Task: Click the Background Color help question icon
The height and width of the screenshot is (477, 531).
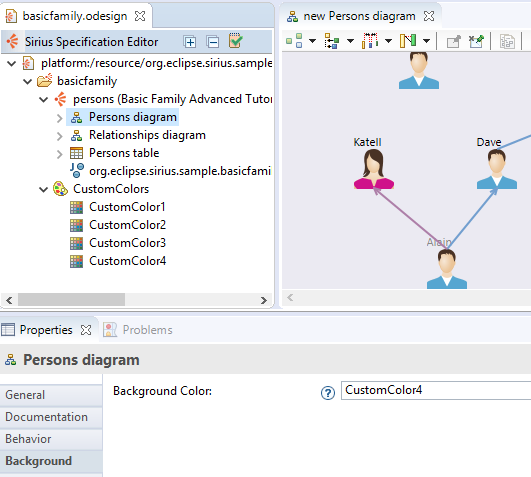Action: [327, 393]
